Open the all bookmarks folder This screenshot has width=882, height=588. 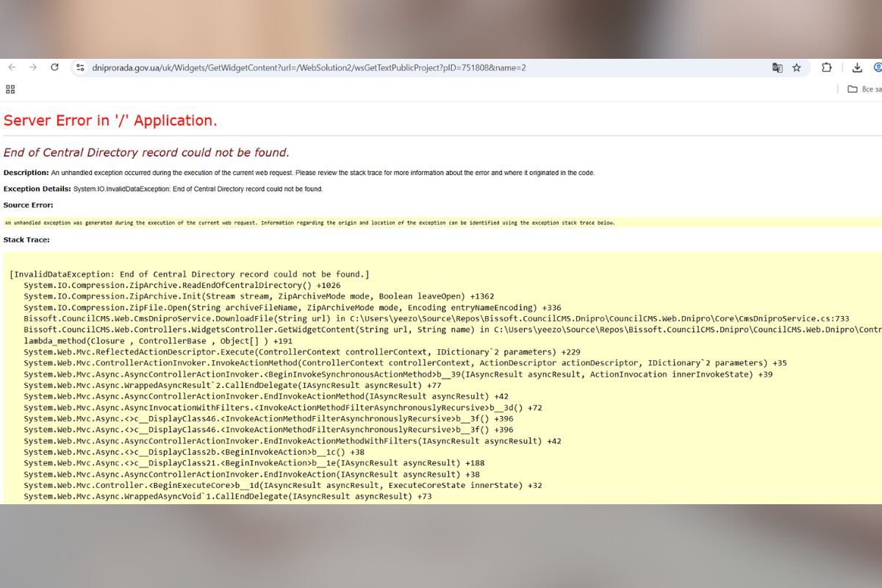(863, 89)
